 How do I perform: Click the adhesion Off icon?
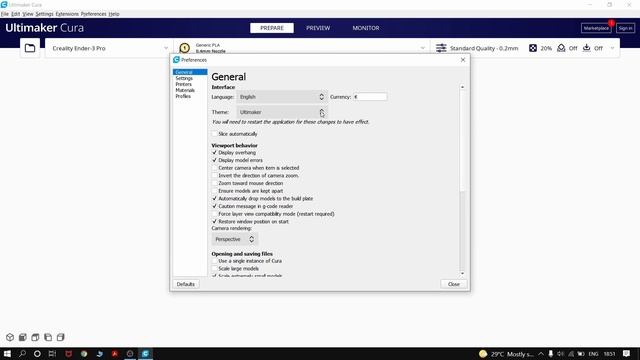point(587,48)
